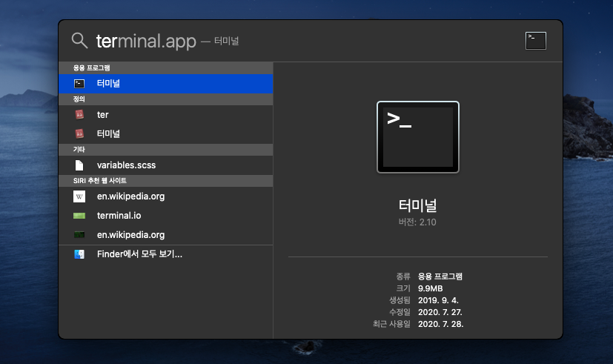Viewport: 613px width, 364px height.
Task: Select the 'ter' dictionary definition result
Action: [166, 115]
